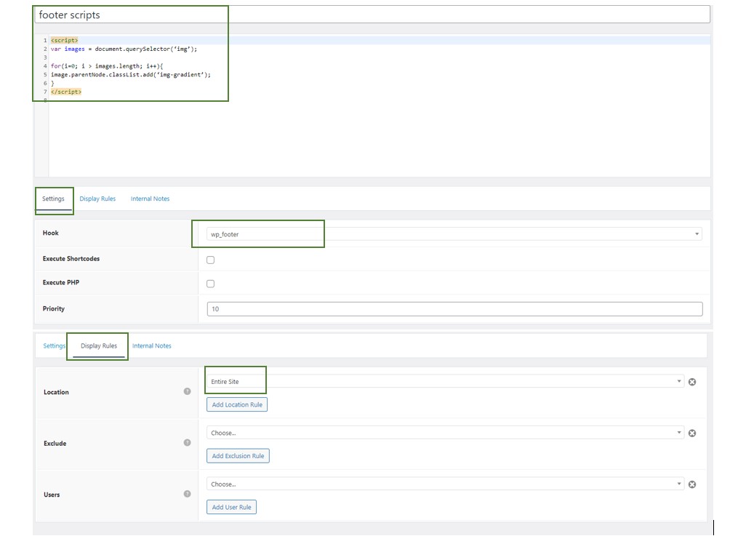738x560 pixels.
Task: Click the Add User Rule button
Action: (231, 508)
